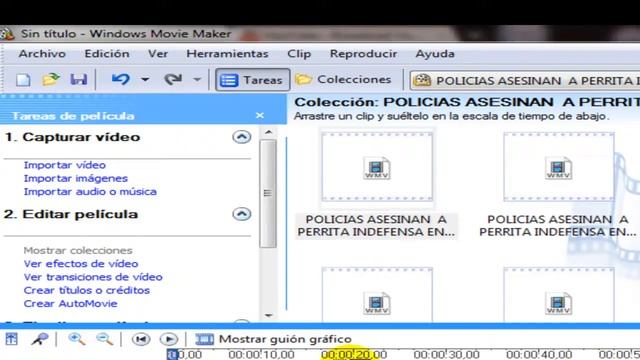
Task: Click the Mostrar guión gráfico button
Action: [273, 339]
